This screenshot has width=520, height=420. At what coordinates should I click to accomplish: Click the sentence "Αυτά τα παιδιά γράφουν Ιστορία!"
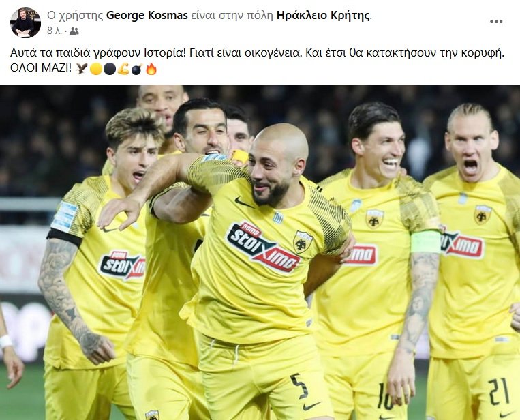pyautogui.click(x=99, y=53)
